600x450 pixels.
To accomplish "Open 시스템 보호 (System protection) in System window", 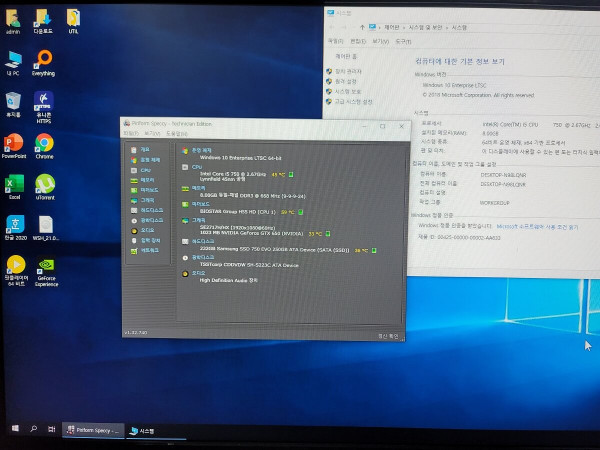I will pyautogui.click(x=348, y=91).
